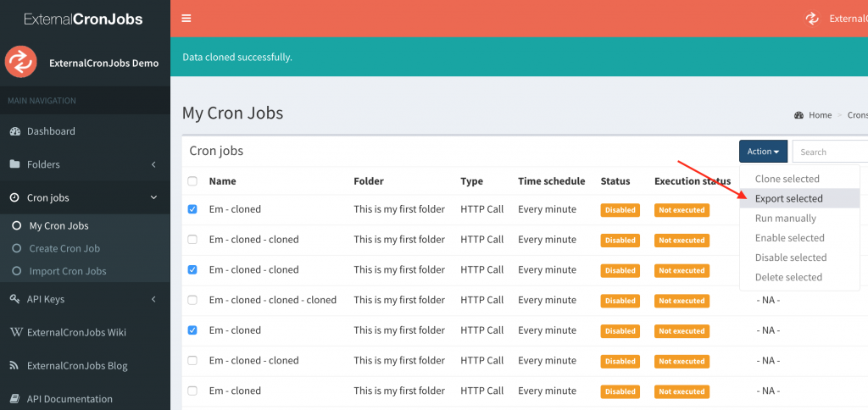The image size is (868, 410).
Task: Click Disabled badge in 'Em - cloned - cloned - cloned' row
Action: [x=620, y=301]
